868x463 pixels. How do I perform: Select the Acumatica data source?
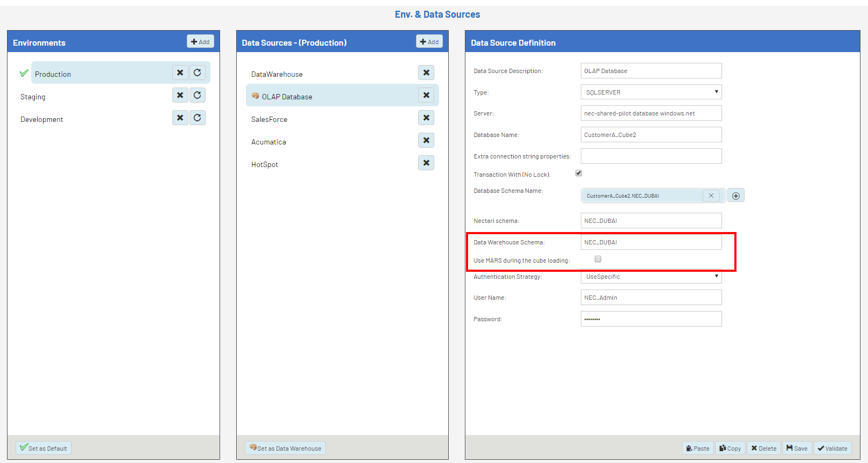[x=268, y=142]
